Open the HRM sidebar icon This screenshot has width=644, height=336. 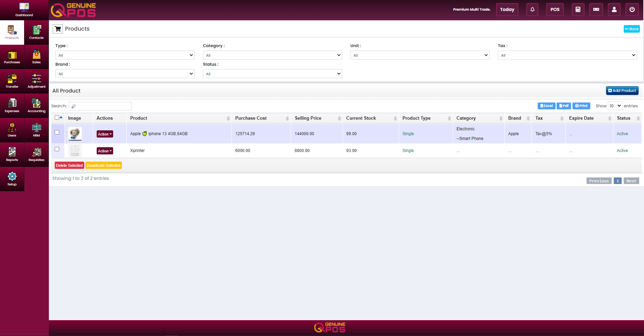[36, 130]
